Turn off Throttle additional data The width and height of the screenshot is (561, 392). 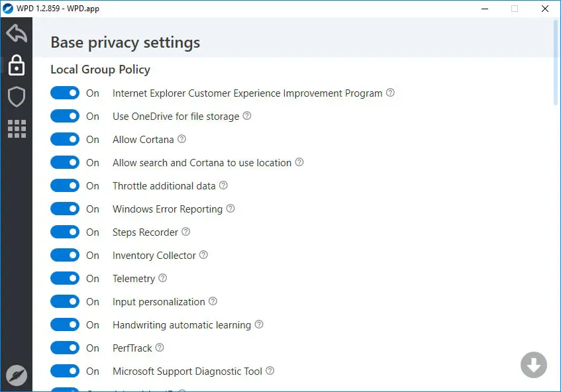[x=65, y=186]
